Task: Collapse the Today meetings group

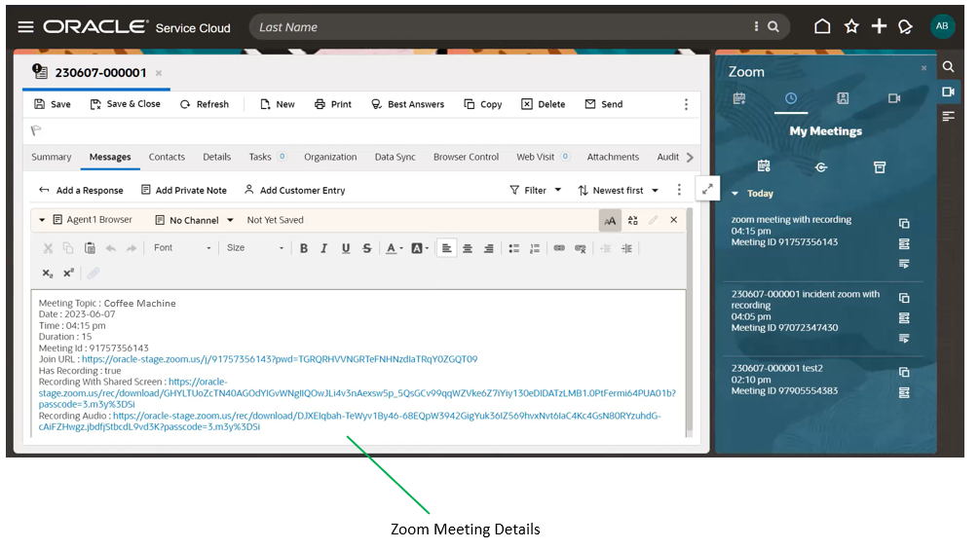Action: click(x=735, y=194)
